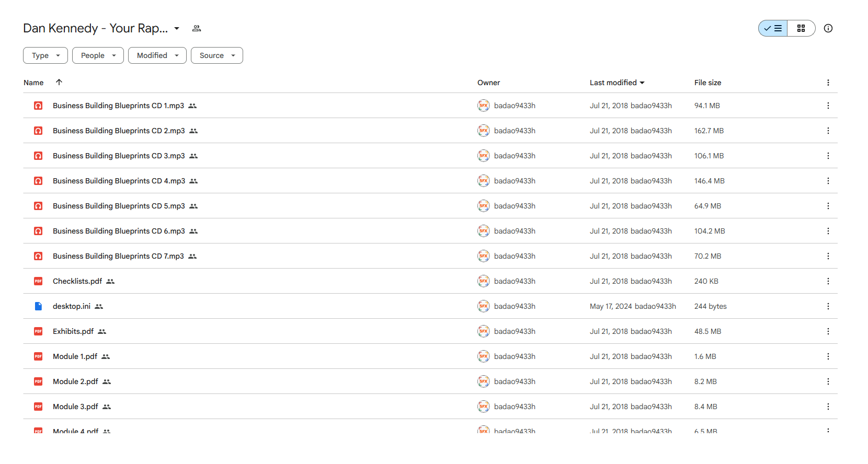Viewport: 868px width, 464px height.
Task: Open more actions for Business Building Blueprints CD 1.mp3
Action: pyautogui.click(x=828, y=106)
